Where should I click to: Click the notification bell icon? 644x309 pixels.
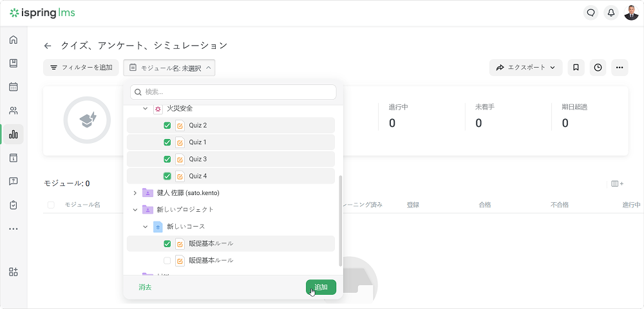point(611,13)
